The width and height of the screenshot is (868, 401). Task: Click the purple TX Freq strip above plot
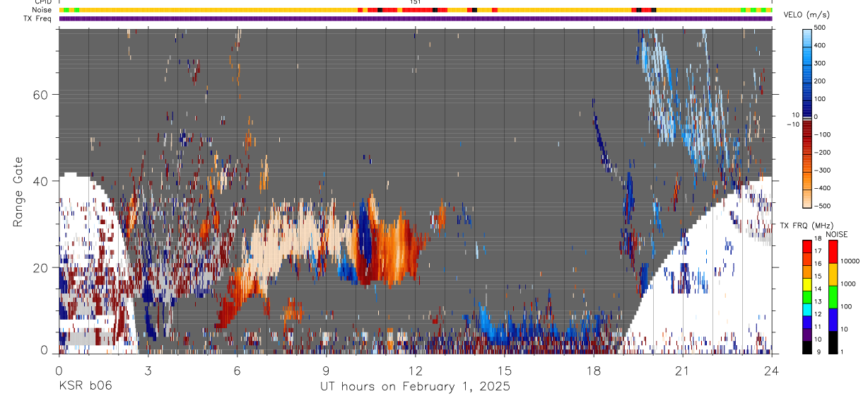click(x=416, y=18)
